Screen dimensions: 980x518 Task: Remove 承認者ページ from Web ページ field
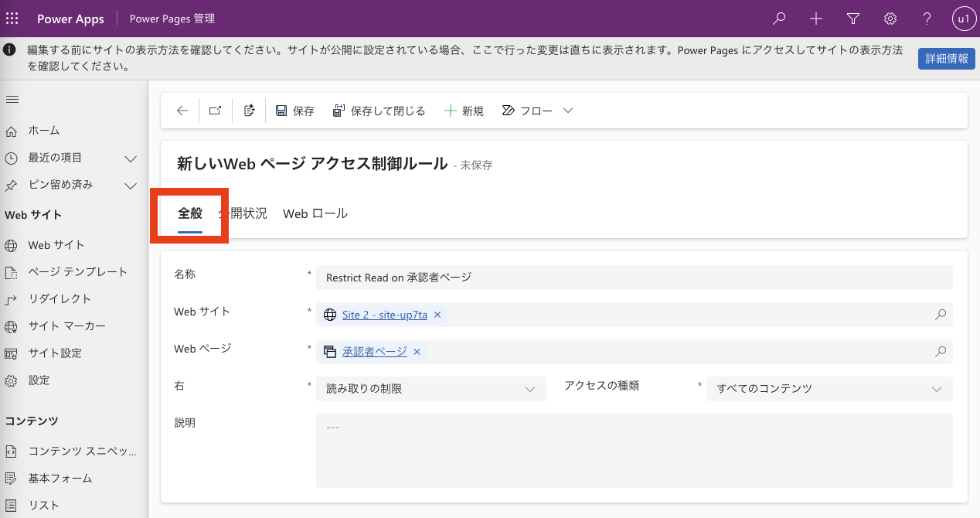(x=417, y=352)
